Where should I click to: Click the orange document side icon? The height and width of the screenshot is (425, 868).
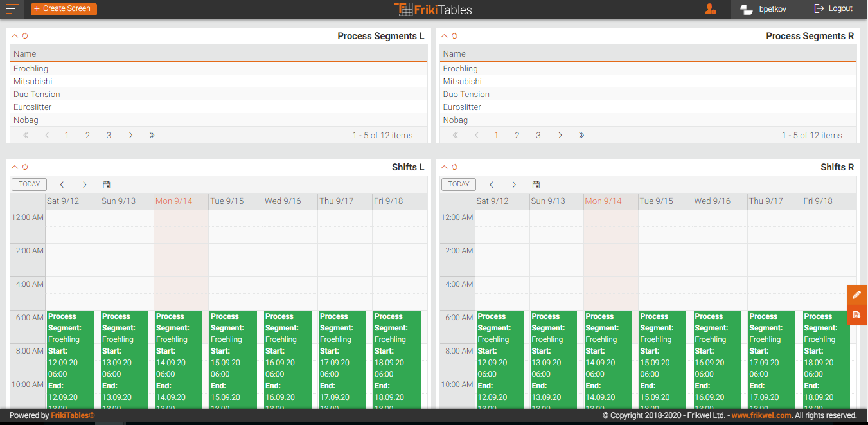[856, 315]
